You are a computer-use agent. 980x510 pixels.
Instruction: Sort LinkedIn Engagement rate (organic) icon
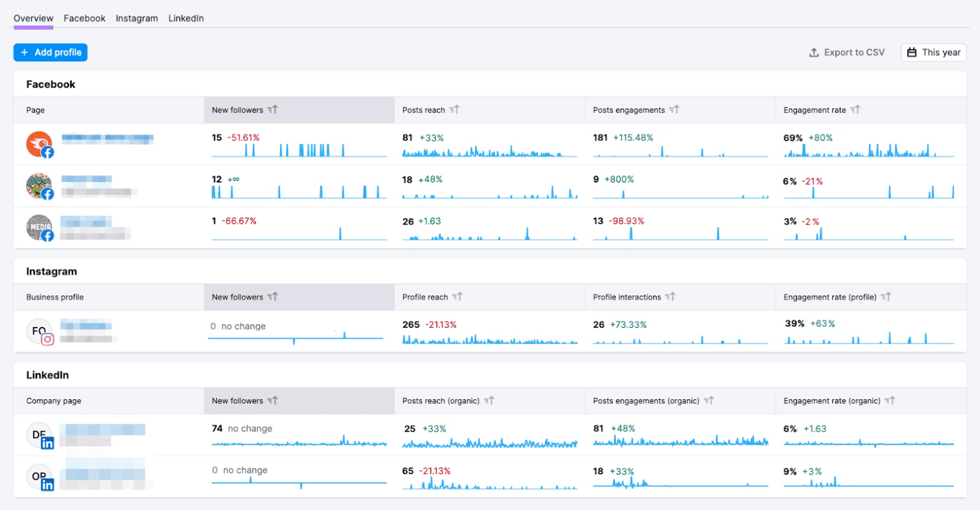889,401
